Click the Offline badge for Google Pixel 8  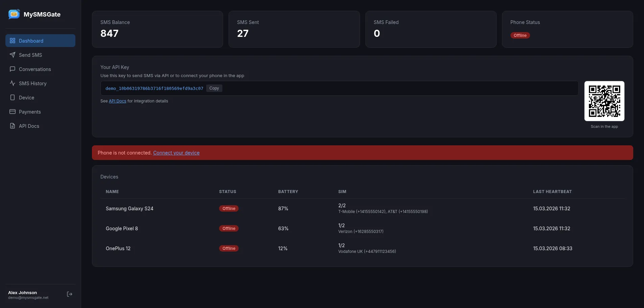[229, 229]
